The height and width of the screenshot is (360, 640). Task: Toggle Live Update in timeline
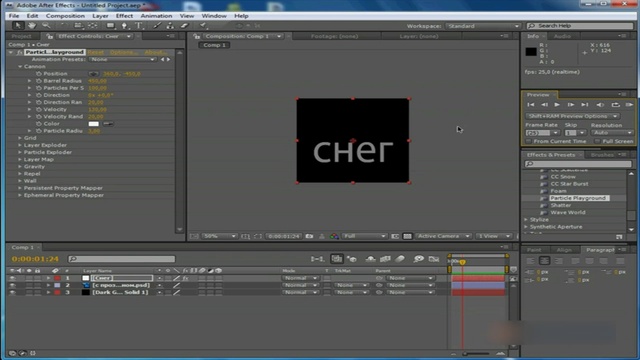coord(337,259)
